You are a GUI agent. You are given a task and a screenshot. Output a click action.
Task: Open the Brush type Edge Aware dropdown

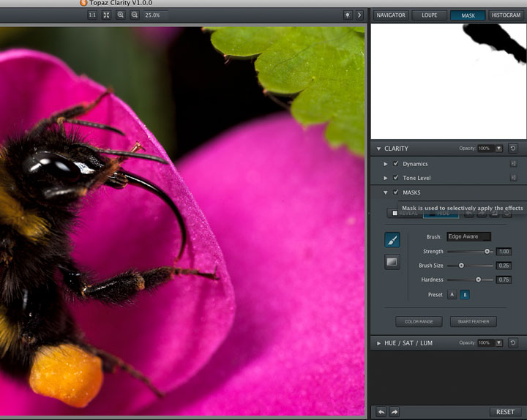(x=468, y=236)
